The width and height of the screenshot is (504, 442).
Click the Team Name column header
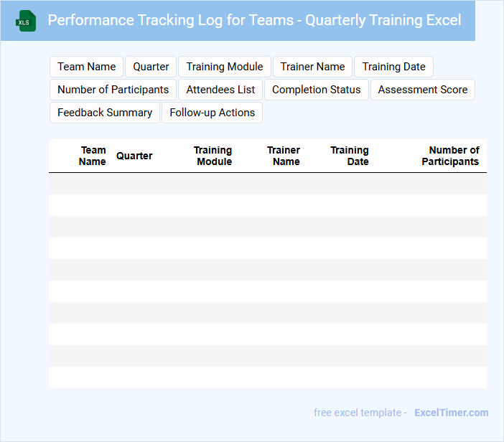point(93,156)
